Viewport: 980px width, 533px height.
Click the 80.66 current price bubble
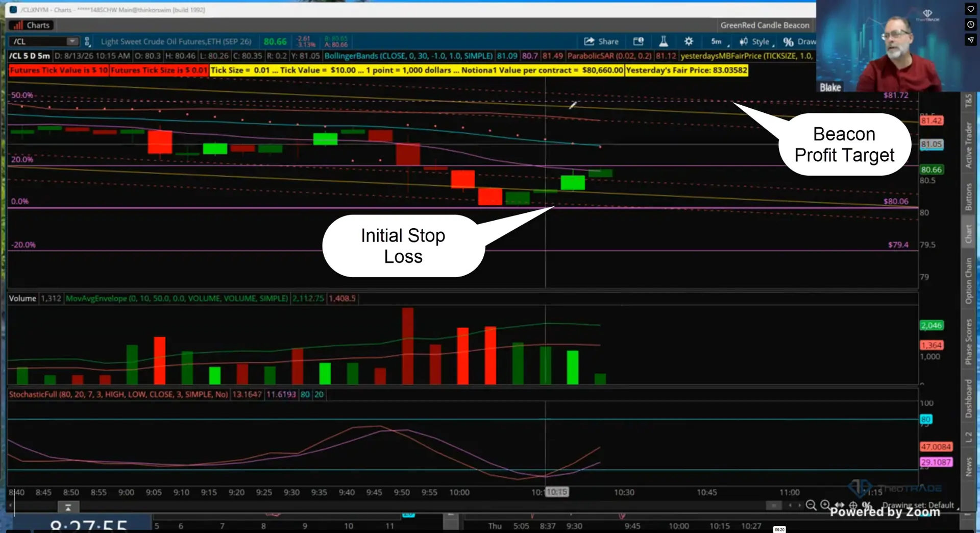pyautogui.click(x=932, y=169)
